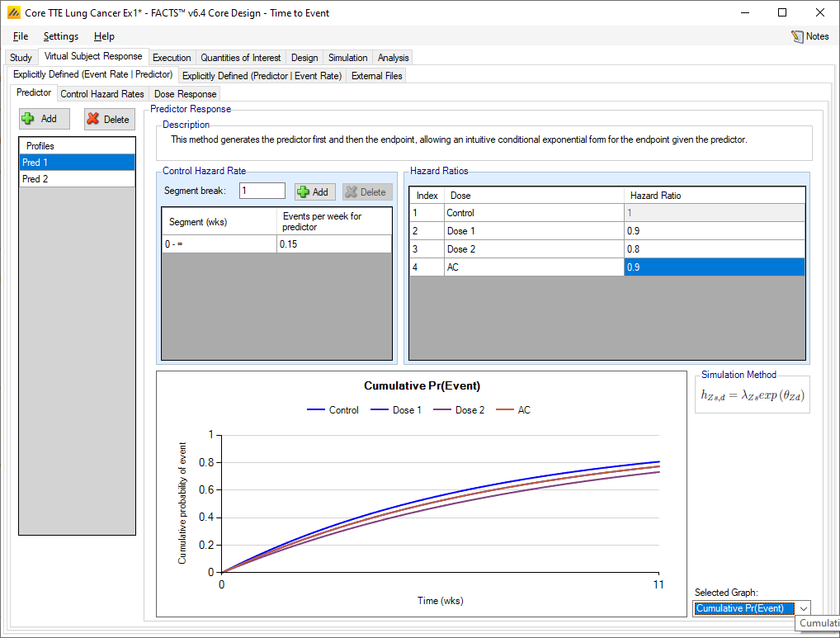Click the Segment break input field
Screen dimensions: 840x638
click(262, 191)
